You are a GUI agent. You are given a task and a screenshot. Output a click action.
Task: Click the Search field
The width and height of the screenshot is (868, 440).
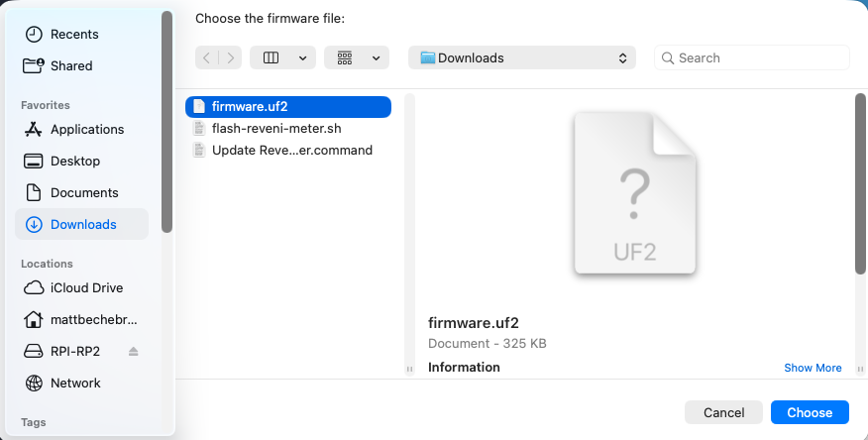click(752, 57)
